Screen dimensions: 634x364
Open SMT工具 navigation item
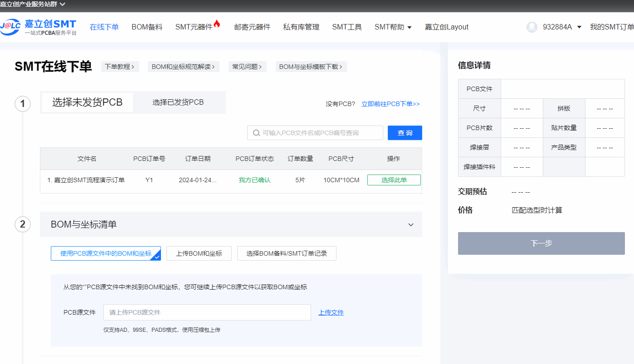347,27
